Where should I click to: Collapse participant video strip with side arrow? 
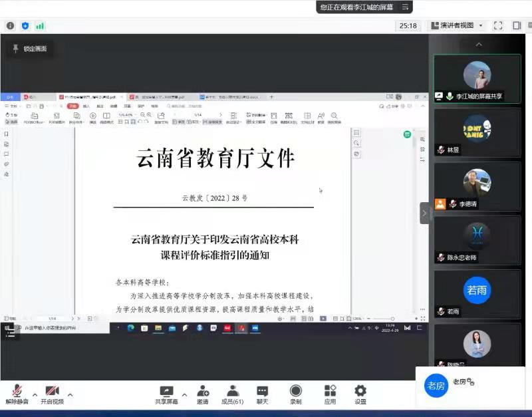[x=424, y=213]
